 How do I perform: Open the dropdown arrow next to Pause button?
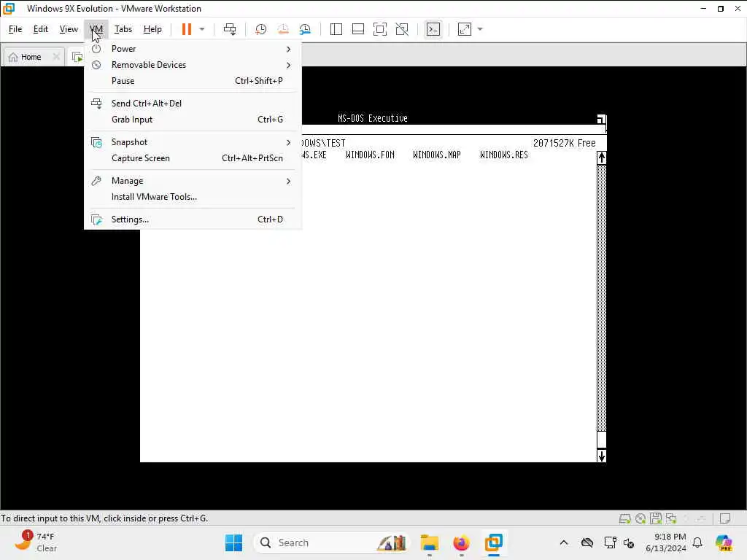click(x=202, y=29)
